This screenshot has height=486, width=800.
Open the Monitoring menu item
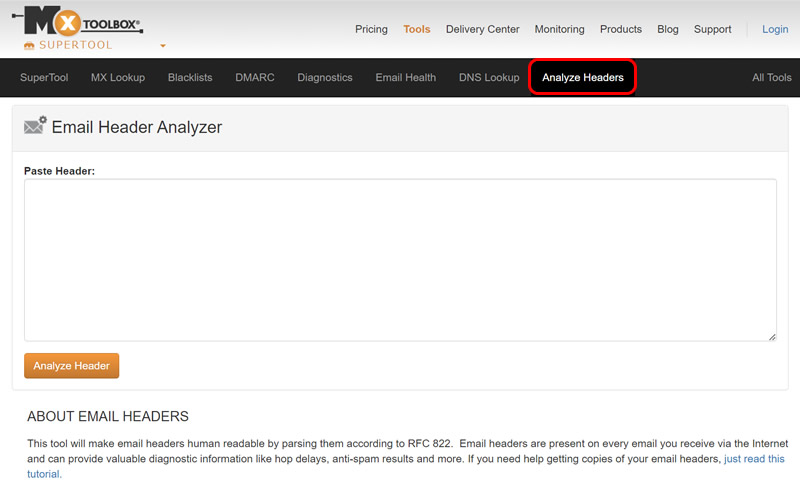pos(559,29)
